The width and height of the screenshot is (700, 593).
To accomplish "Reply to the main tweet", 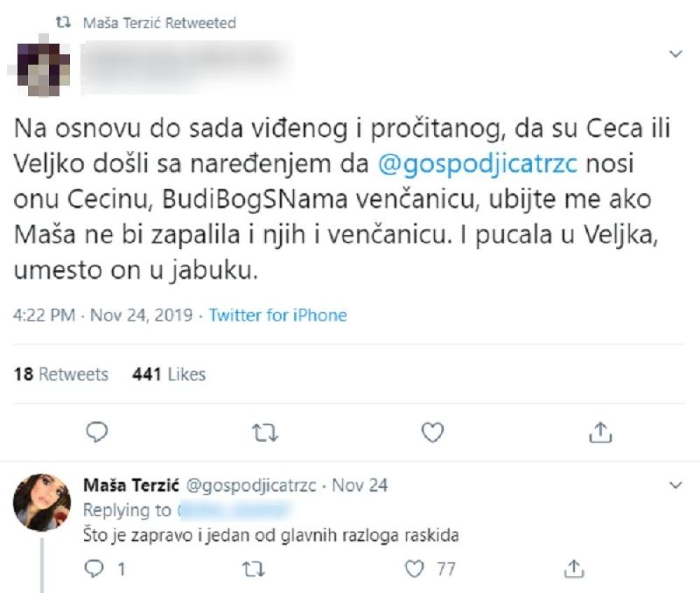I will 97,434.
